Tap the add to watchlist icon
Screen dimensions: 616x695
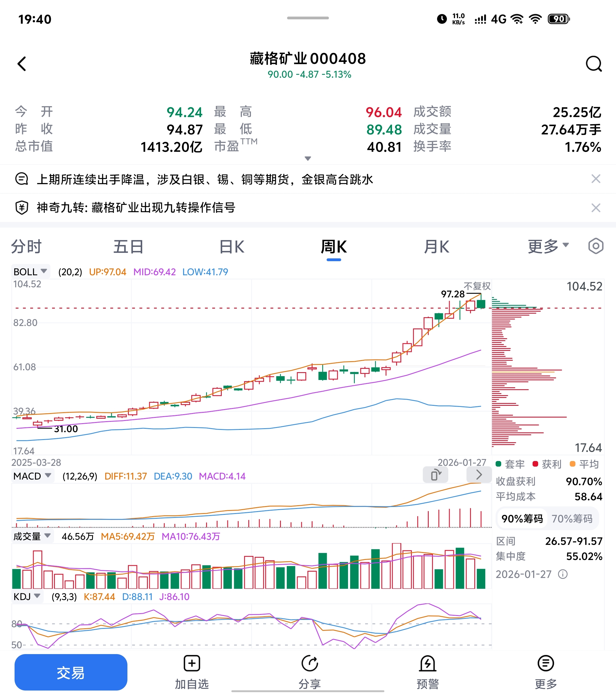pos(192,663)
